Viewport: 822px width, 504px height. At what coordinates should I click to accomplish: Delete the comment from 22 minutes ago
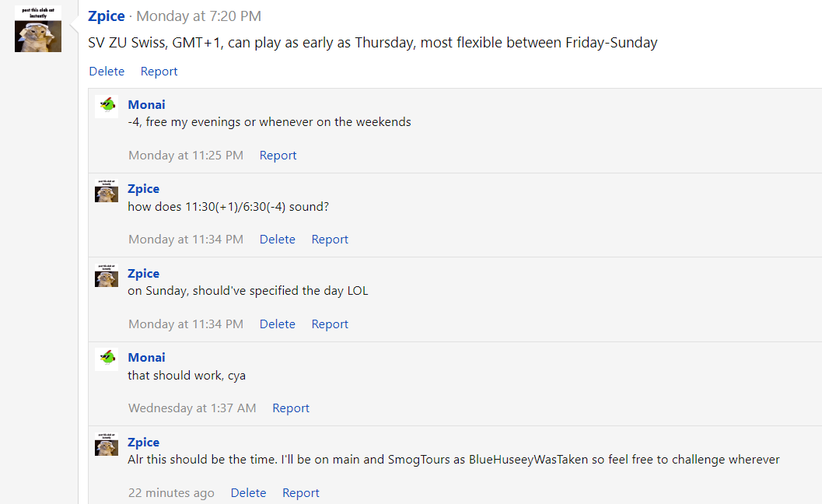(x=249, y=493)
